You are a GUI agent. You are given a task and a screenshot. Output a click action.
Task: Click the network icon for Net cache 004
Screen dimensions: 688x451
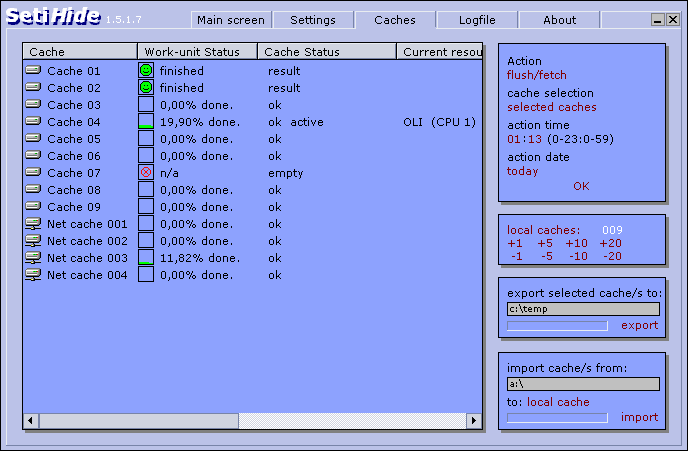point(33,275)
